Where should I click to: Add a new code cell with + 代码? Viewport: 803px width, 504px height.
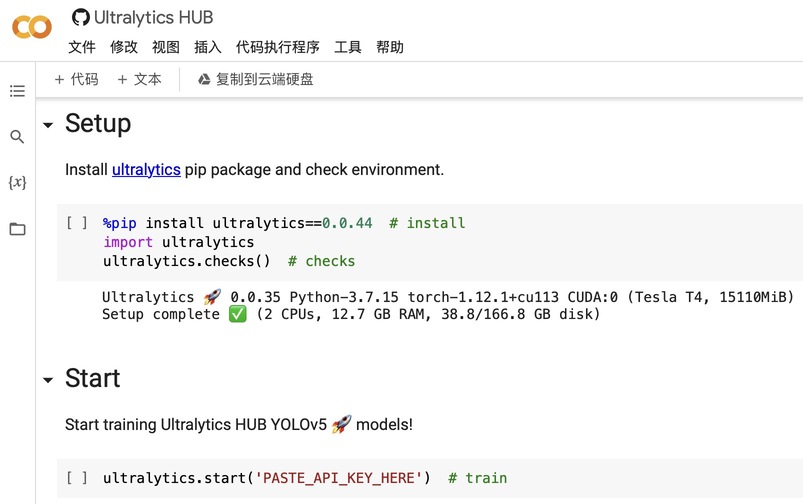tap(76, 79)
